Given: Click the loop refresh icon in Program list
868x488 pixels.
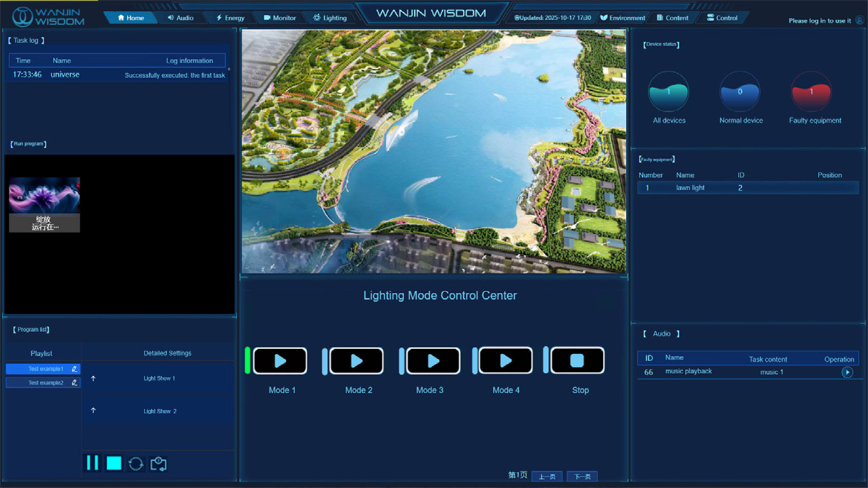Looking at the screenshot, I should (136, 464).
